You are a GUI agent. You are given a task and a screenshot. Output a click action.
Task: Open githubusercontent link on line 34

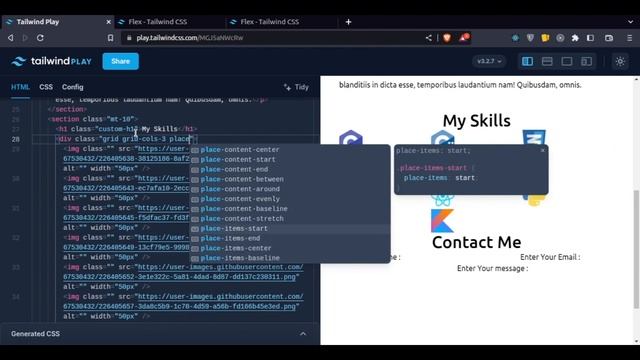pos(183,302)
